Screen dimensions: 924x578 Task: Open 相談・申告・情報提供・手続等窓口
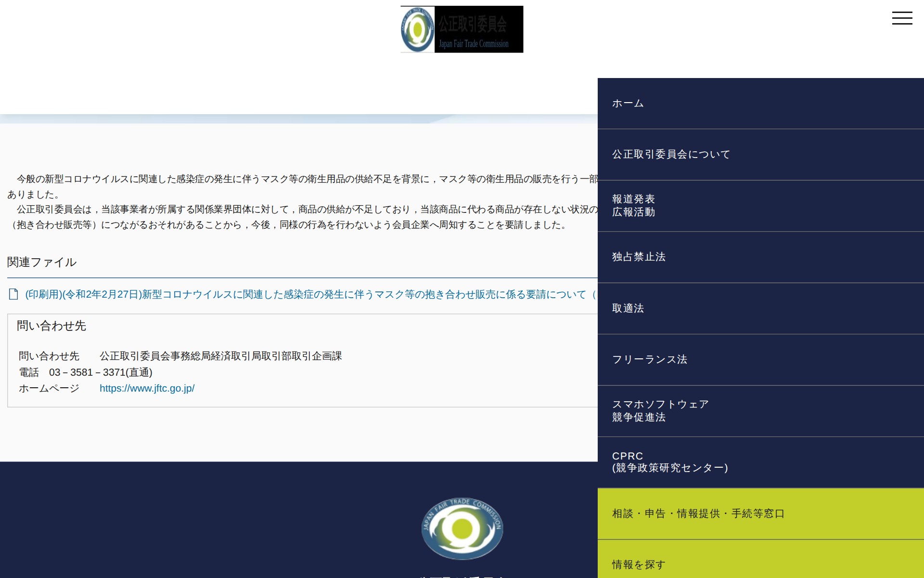click(697, 513)
